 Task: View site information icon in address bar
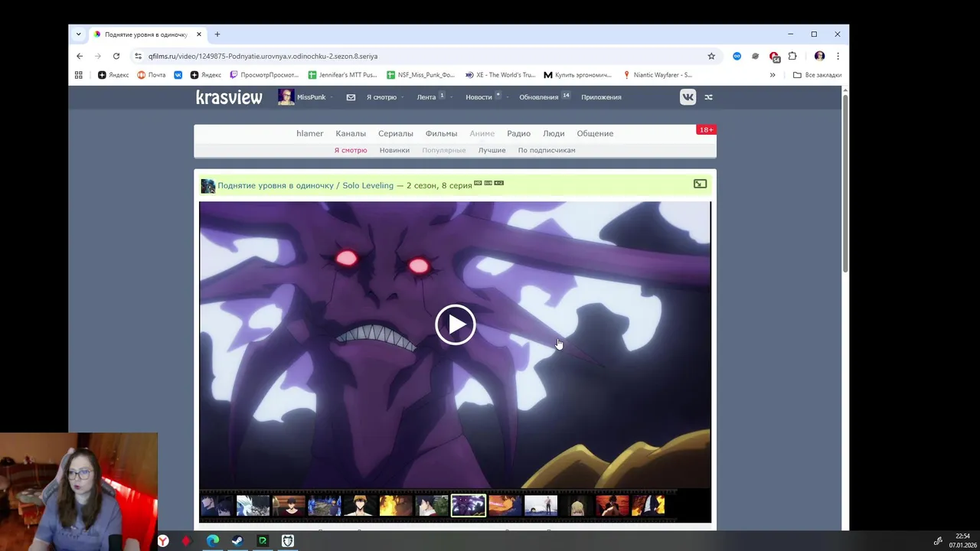(x=138, y=56)
